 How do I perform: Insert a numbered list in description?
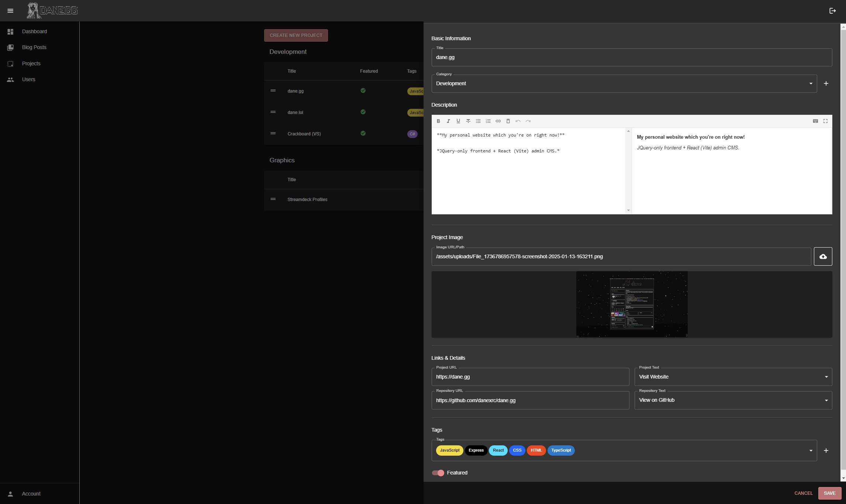click(488, 121)
